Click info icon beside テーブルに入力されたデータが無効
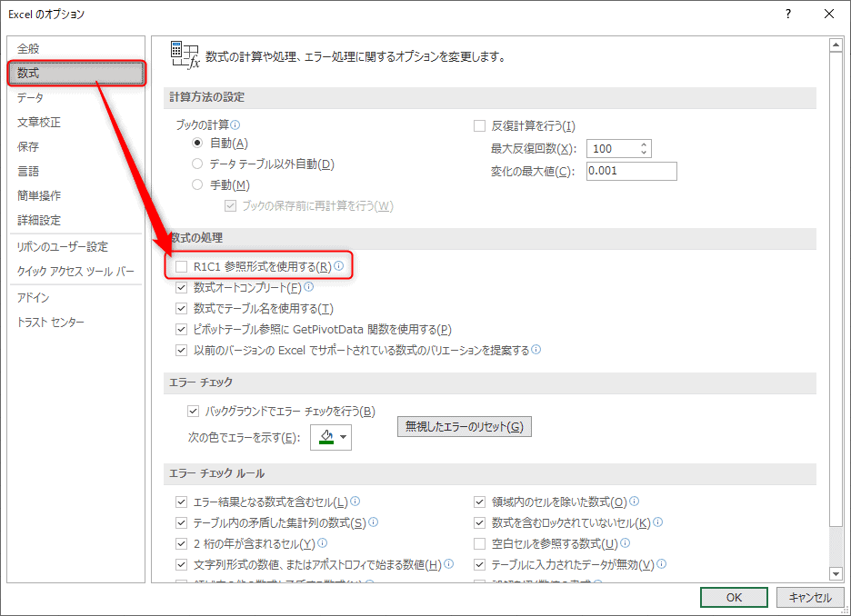 click(x=662, y=564)
